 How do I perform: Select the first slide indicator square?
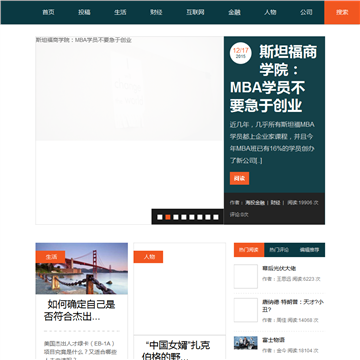click(x=160, y=217)
